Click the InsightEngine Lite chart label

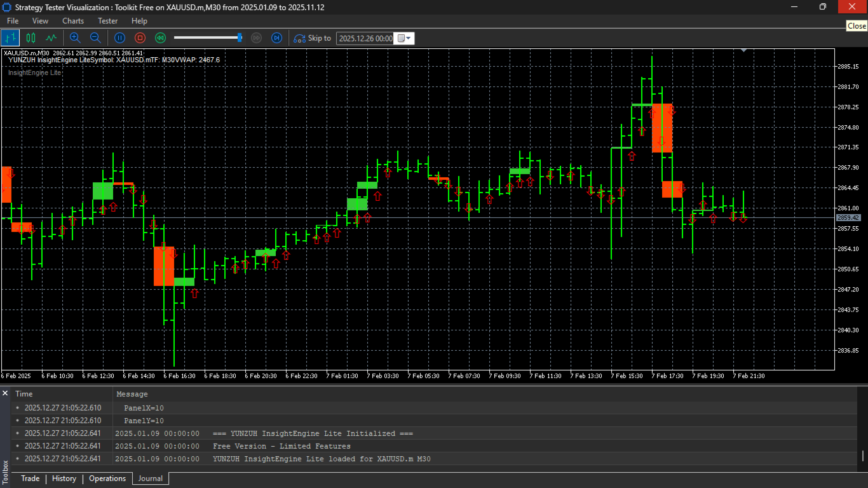tap(34, 72)
